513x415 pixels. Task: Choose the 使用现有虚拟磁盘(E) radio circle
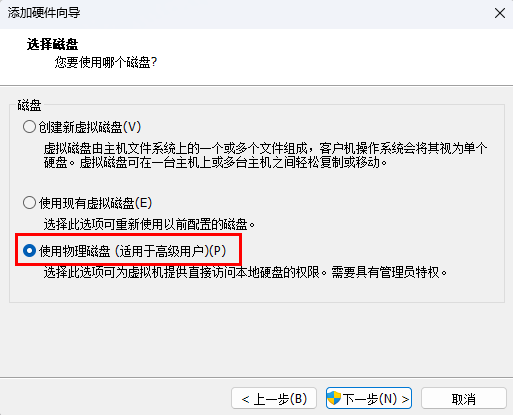29,203
